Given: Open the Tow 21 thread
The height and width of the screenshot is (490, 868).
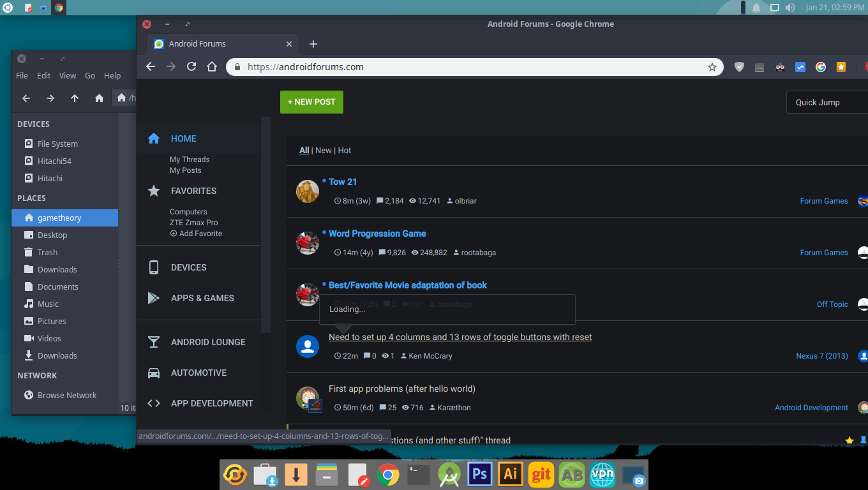Looking at the screenshot, I should tap(343, 182).
